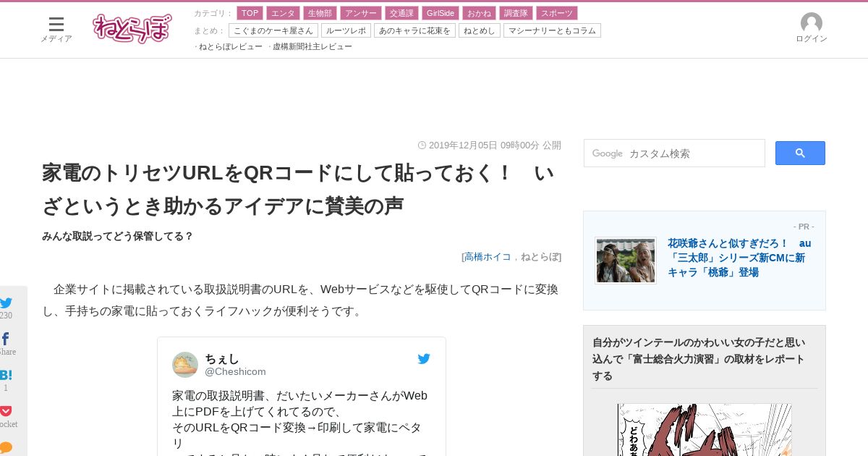This screenshot has width=868, height=456.
Task: Click author name 高橋ホイコ
Action: (488, 256)
